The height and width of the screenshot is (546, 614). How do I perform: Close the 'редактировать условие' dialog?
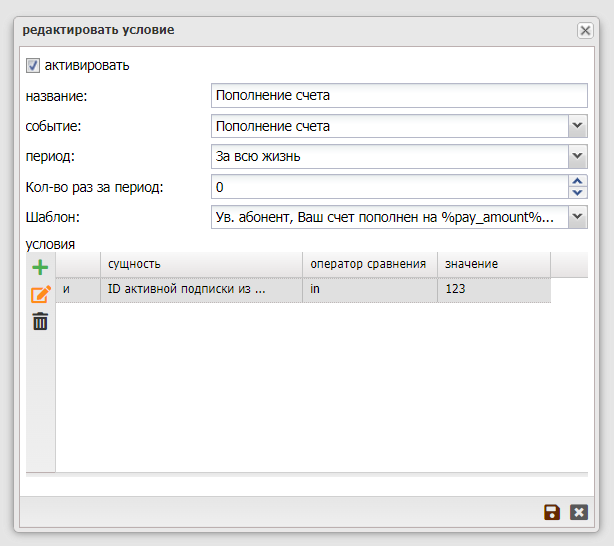[585, 31]
